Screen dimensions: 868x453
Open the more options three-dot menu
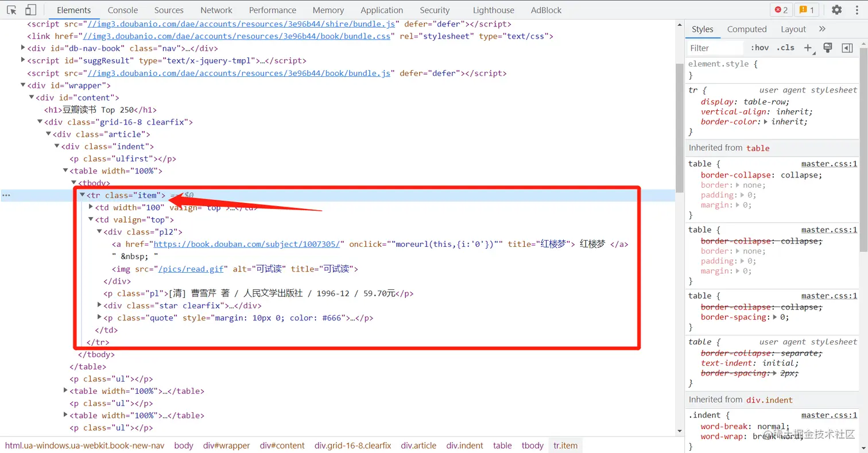coord(858,10)
